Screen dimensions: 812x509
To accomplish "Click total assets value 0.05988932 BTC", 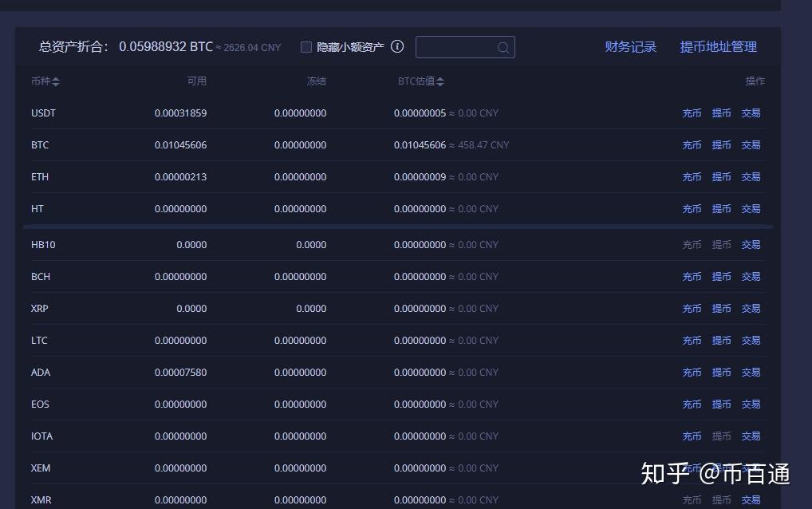I will click(x=166, y=46).
